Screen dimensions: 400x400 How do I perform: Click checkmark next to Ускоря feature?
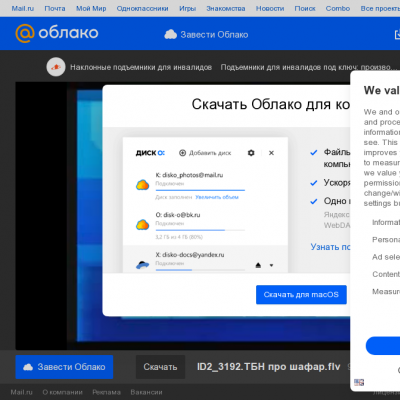(313, 183)
